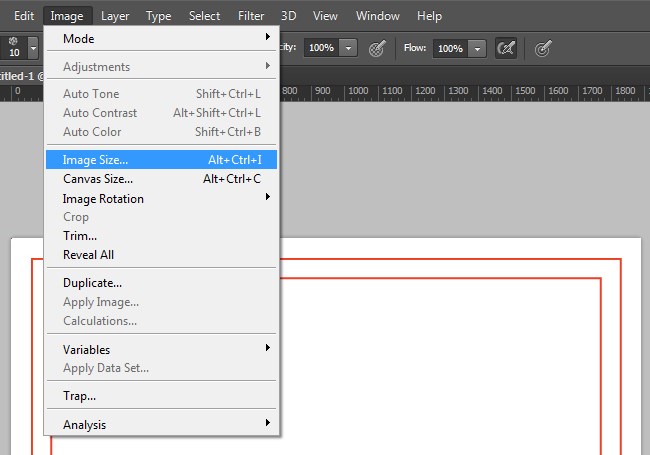The height and width of the screenshot is (455, 650).
Task: Click the brush preset icon above 10
Action: tap(14, 41)
